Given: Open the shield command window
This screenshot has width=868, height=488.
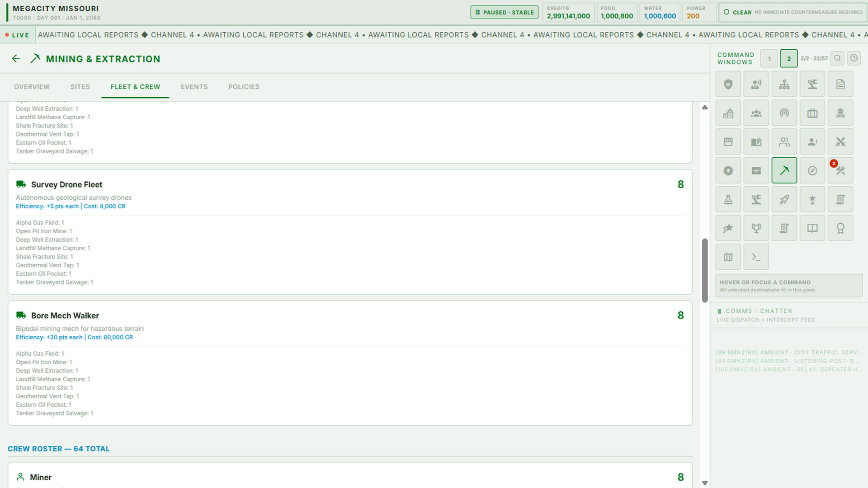Looking at the screenshot, I should click(728, 84).
